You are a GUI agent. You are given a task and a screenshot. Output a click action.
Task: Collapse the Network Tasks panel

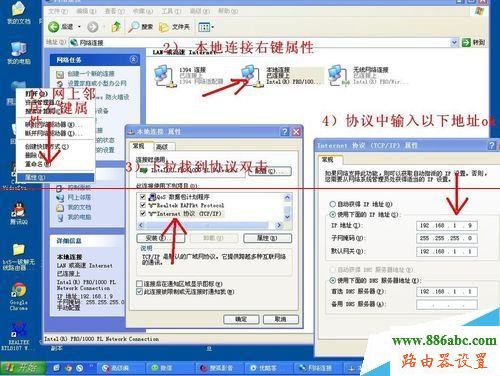click(133, 60)
